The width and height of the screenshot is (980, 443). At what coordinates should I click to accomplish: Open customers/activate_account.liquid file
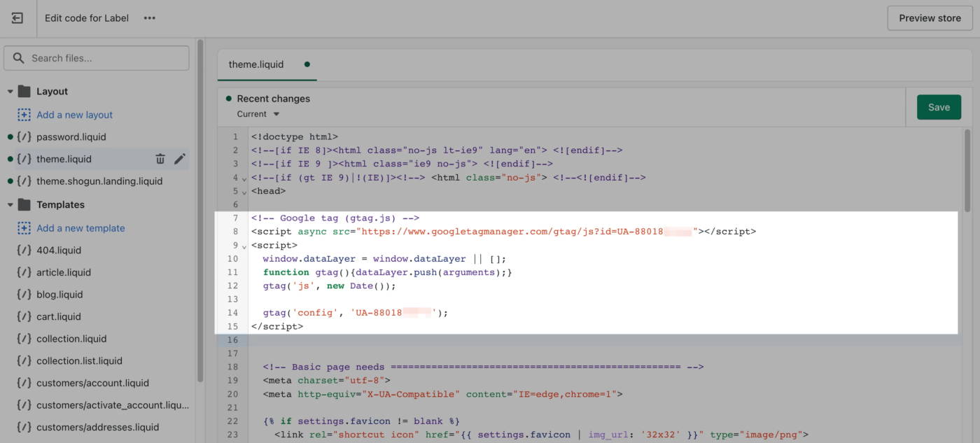[x=113, y=405]
